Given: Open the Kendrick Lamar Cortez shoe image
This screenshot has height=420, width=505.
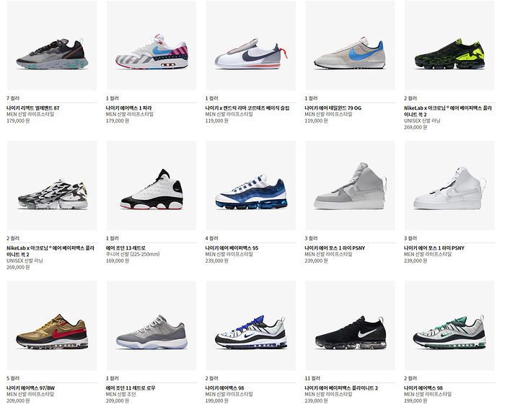Looking at the screenshot, I should click(x=251, y=45).
